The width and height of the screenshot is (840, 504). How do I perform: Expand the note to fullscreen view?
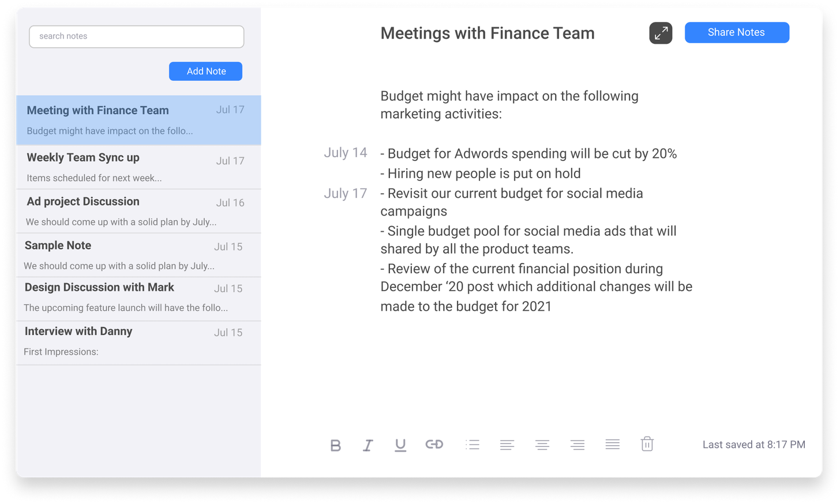661,33
